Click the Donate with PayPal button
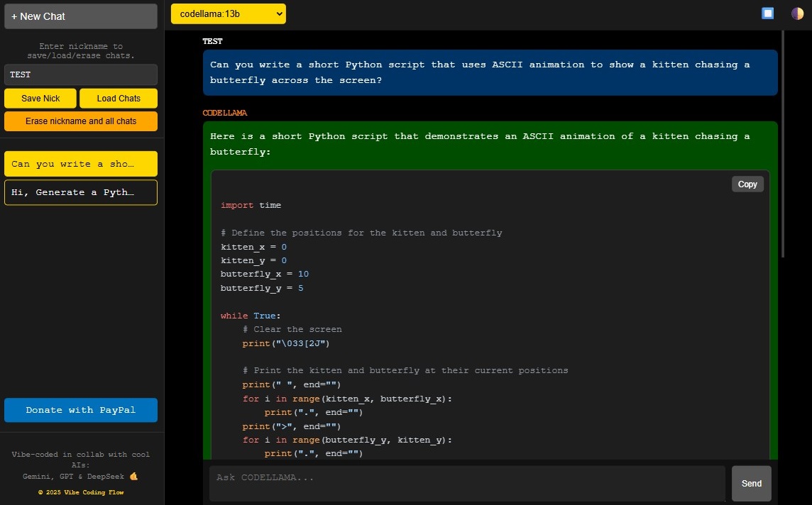 [x=81, y=410]
